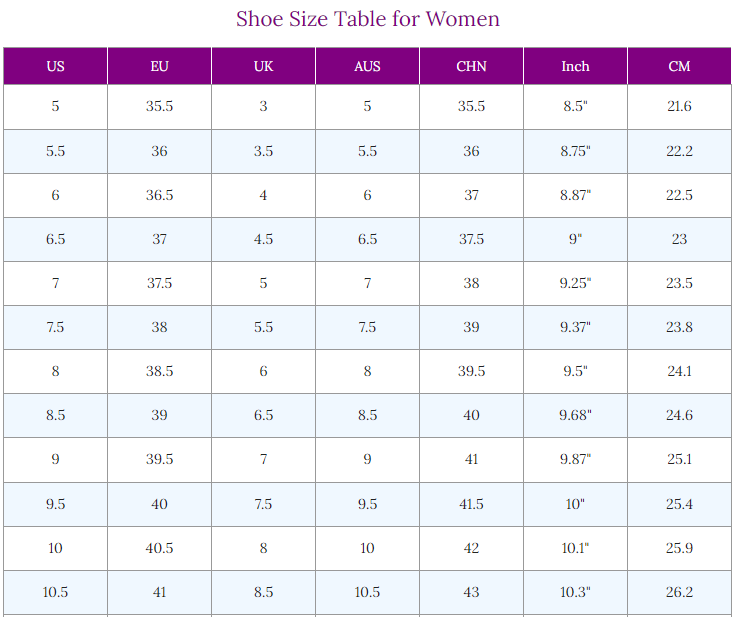Click the AUS column header
This screenshot has height=617, width=734.
pyautogui.click(x=367, y=67)
